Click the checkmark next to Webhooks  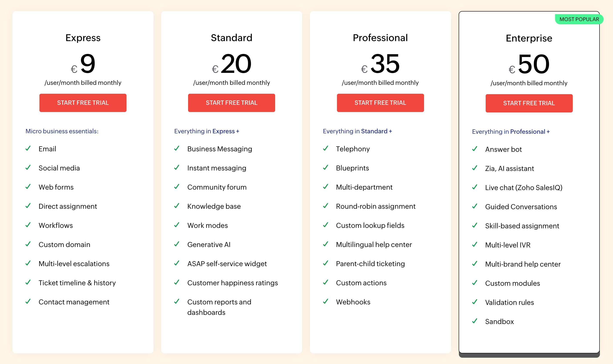[326, 302]
